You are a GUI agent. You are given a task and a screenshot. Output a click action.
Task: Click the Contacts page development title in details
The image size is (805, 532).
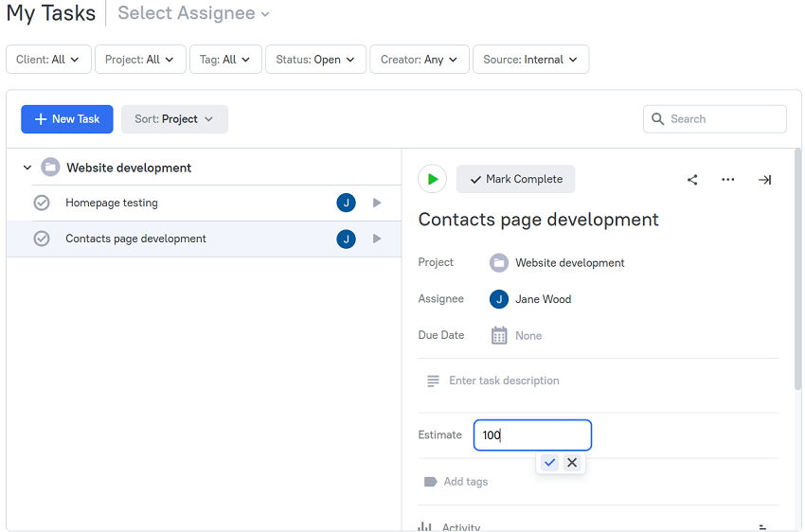538,220
